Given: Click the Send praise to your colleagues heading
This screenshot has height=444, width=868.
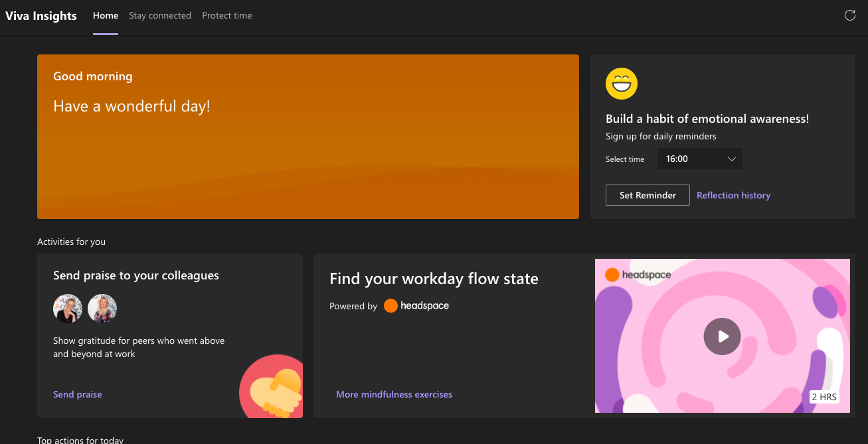Looking at the screenshot, I should click(x=136, y=275).
